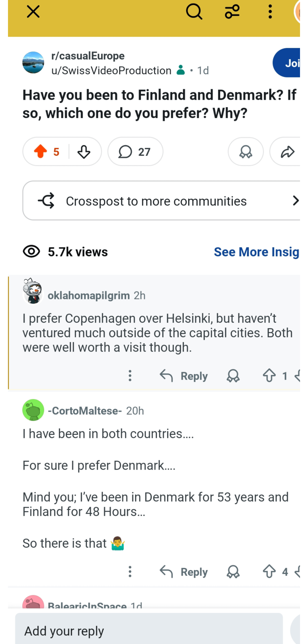The height and width of the screenshot is (644, 308).
Task: Close the post with the X icon
Action: (x=33, y=12)
